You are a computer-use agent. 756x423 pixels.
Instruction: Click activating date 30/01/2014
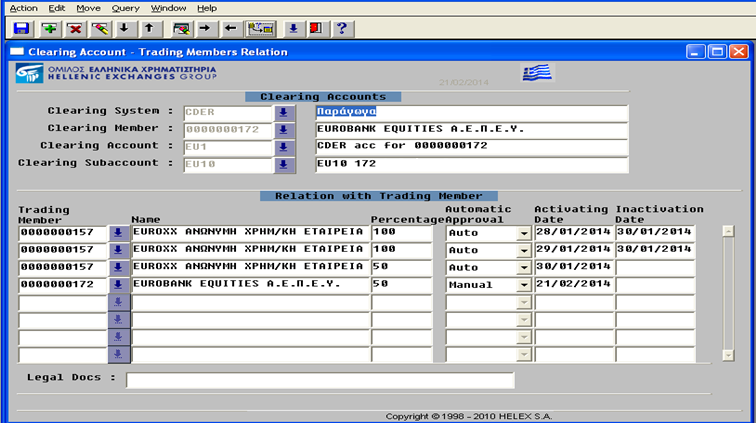pos(574,267)
